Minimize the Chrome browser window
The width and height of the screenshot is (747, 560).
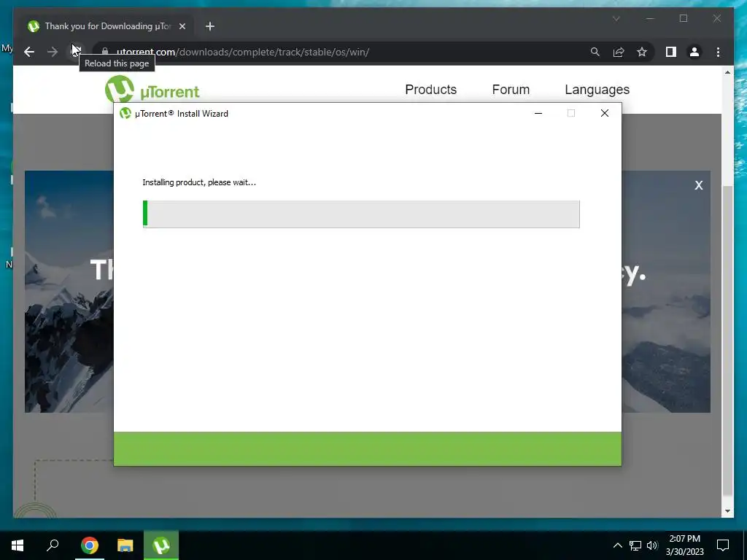tap(650, 18)
